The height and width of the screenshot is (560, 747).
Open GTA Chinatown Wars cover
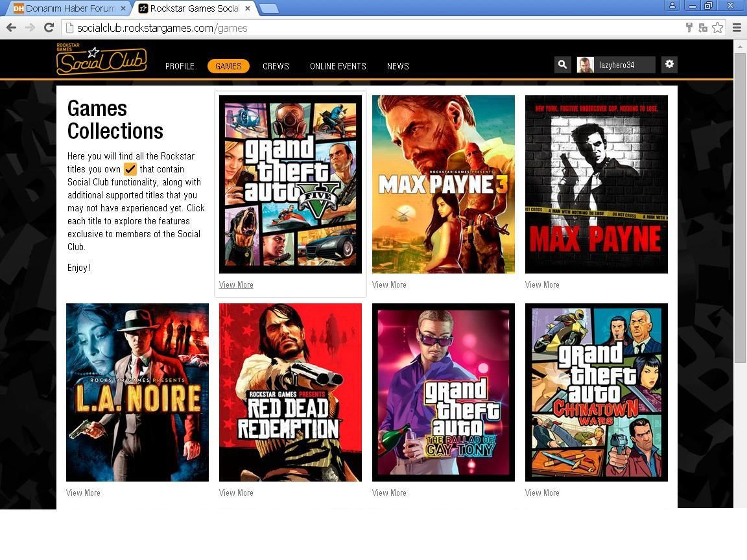596,392
